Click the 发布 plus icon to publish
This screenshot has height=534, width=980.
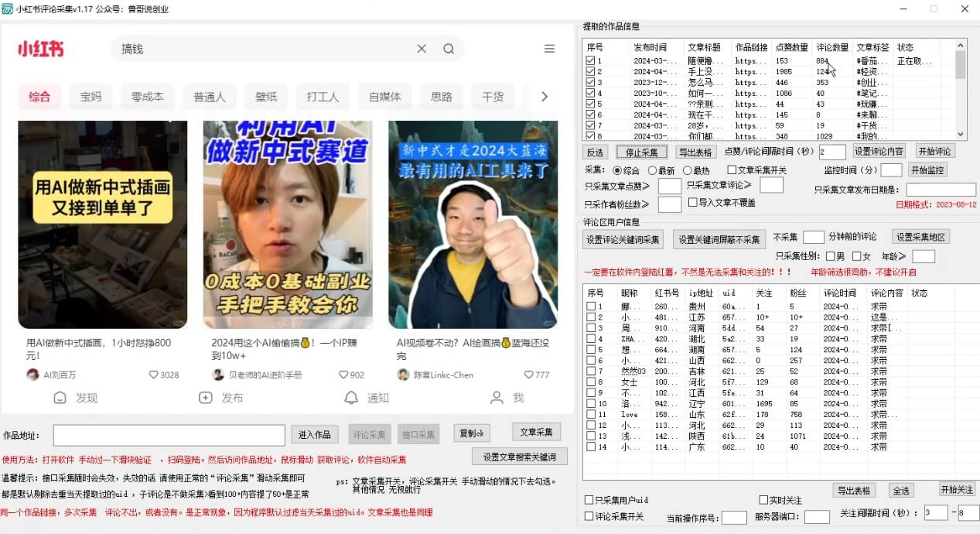[205, 397]
